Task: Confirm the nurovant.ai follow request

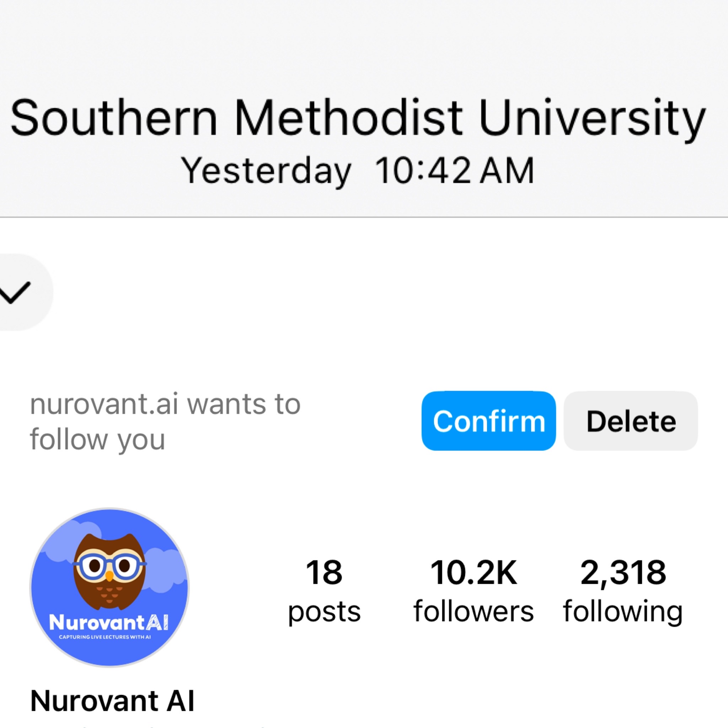Action: pos(488,421)
